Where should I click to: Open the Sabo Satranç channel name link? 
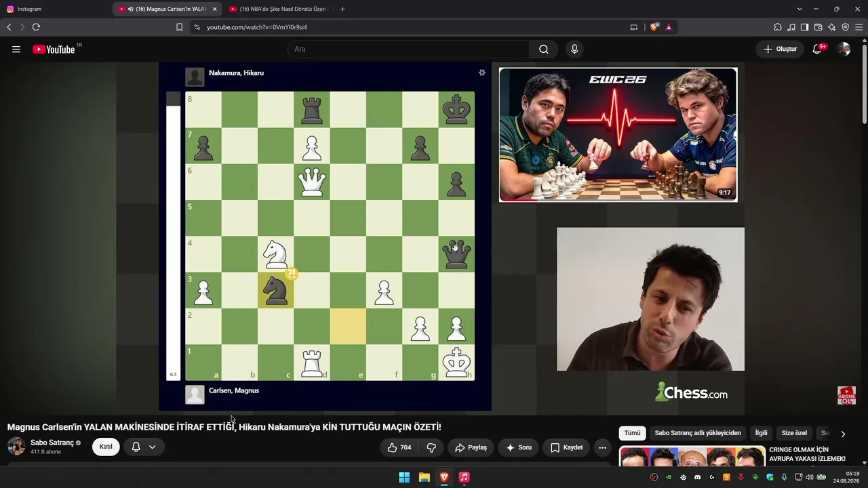[52, 443]
